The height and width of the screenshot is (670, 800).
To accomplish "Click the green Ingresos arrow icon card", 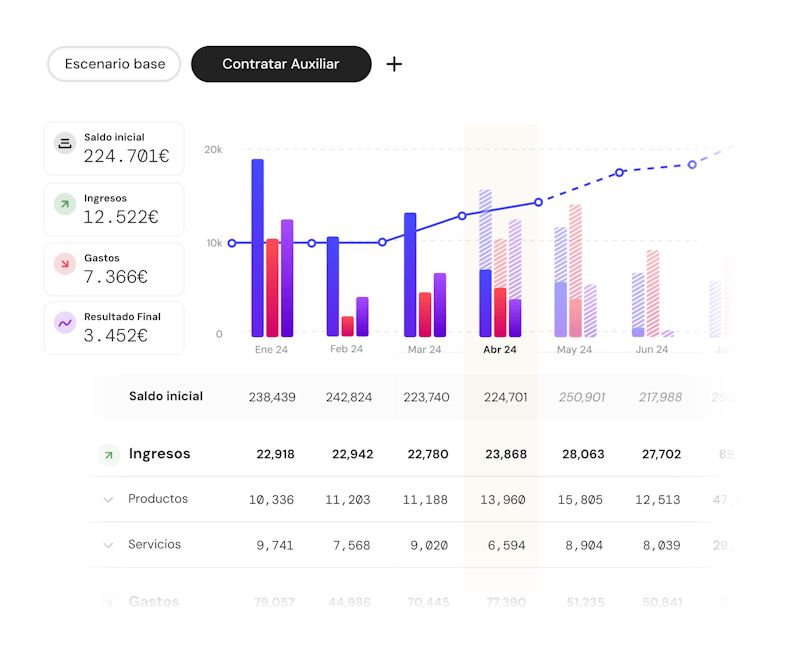I will [x=65, y=205].
